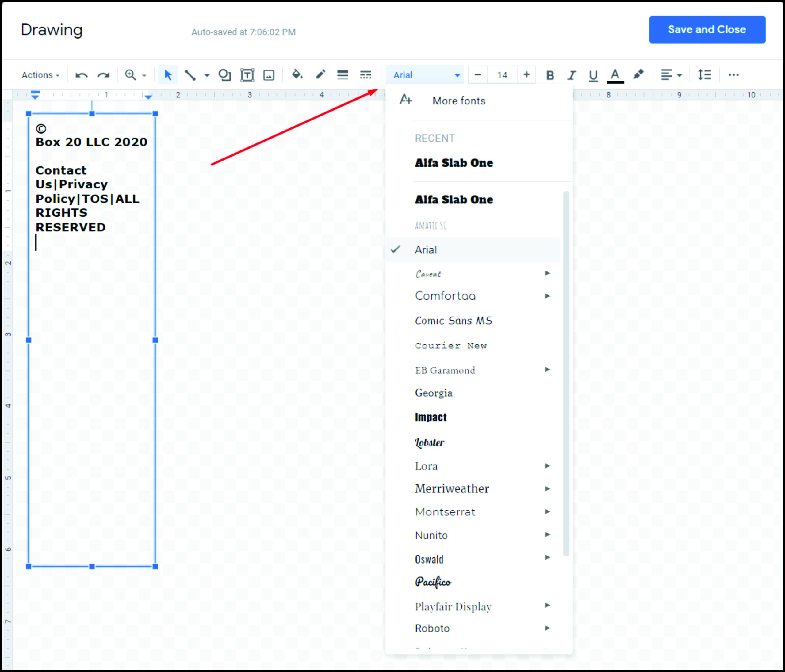The height and width of the screenshot is (672, 785).
Task: Expand Montserrat font variants arrow
Action: point(547,511)
